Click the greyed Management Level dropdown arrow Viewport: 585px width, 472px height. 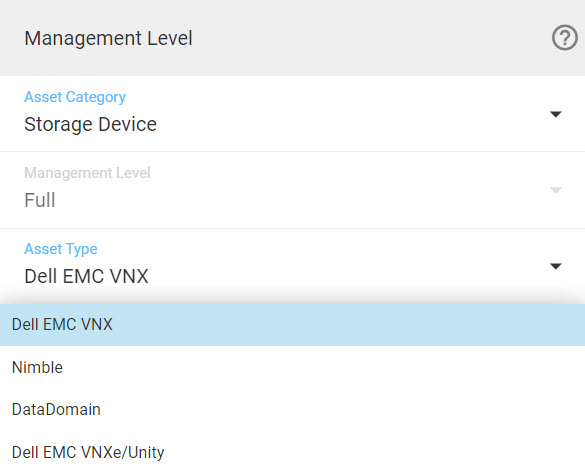point(556,190)
